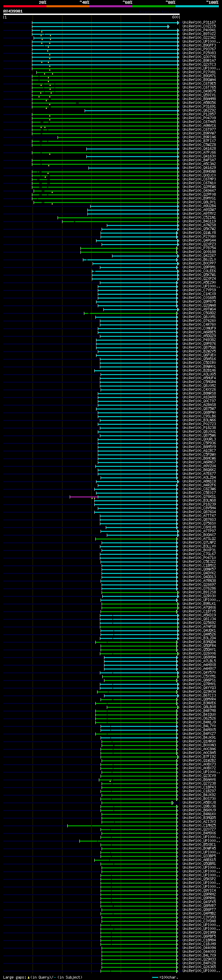Select the UniRef100_Q76KG1 label
The width and height of the screenshot is (222, 980).
[199, 496]
